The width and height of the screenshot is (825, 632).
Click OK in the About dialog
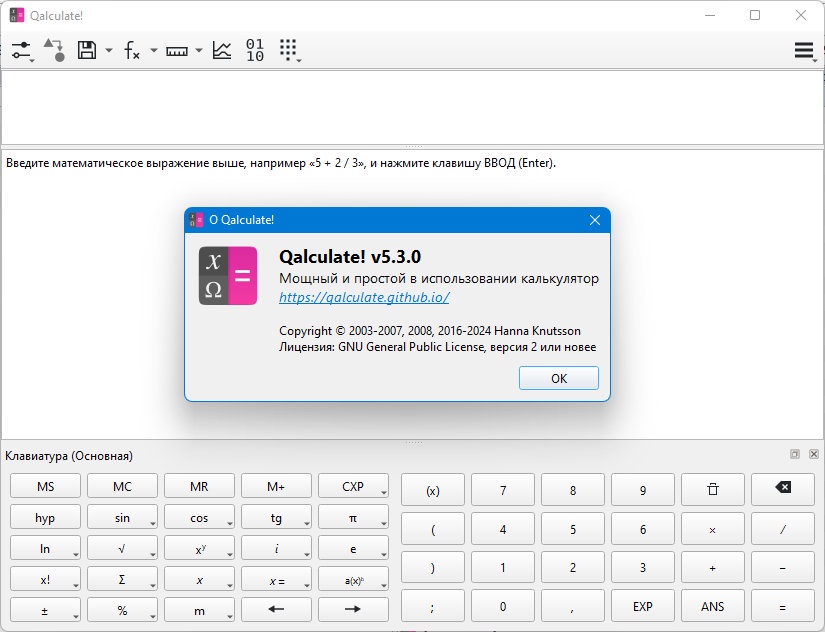click(x=559, y=378)
